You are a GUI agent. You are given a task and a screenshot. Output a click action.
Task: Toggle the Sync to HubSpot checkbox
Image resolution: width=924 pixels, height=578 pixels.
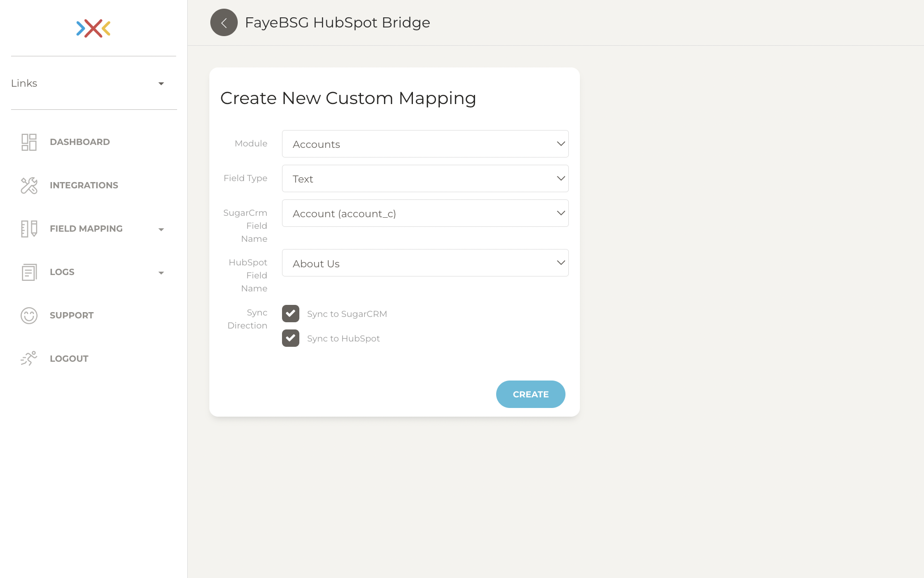[x=290, y=338]
